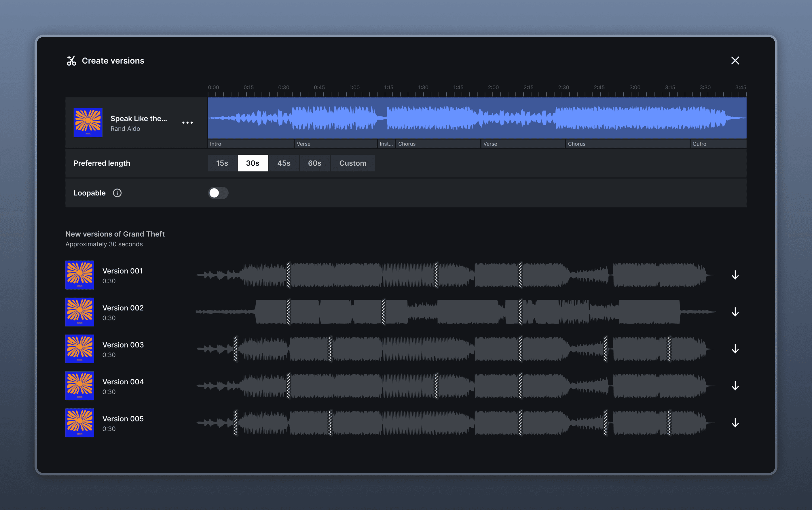The height and width of the screenshot is (510, 812).
Task: Select the 15s preferred length
Action: coord(222,163)
